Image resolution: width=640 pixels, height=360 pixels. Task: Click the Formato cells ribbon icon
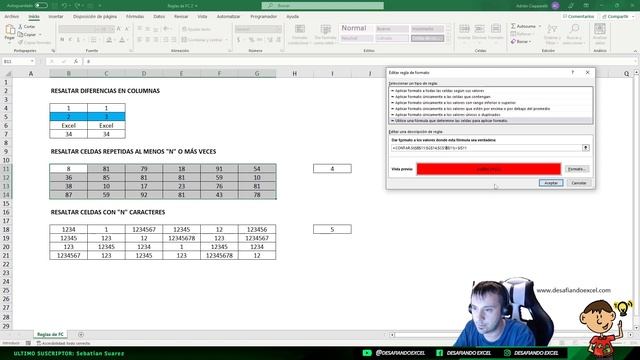[496, 29]
